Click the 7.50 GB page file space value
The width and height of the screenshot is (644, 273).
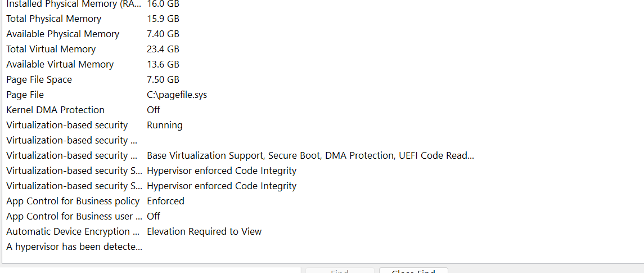(163, 80)
